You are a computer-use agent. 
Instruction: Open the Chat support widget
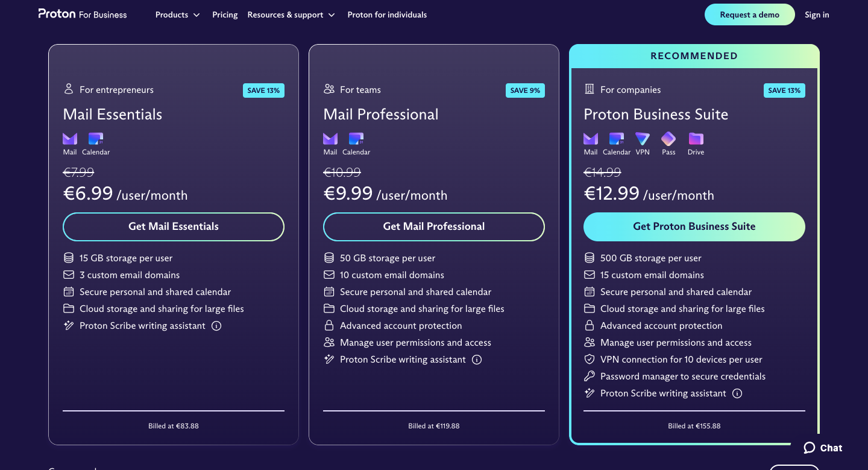(823, 448)
